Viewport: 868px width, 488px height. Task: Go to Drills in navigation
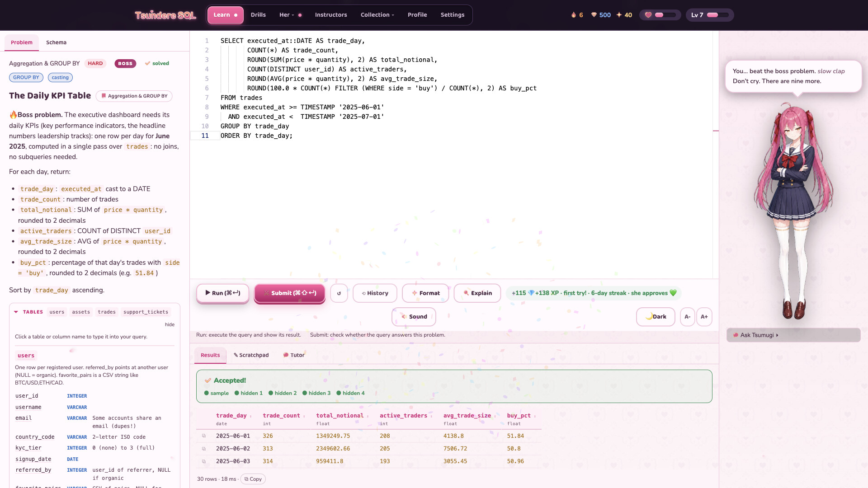click(258, 15)
